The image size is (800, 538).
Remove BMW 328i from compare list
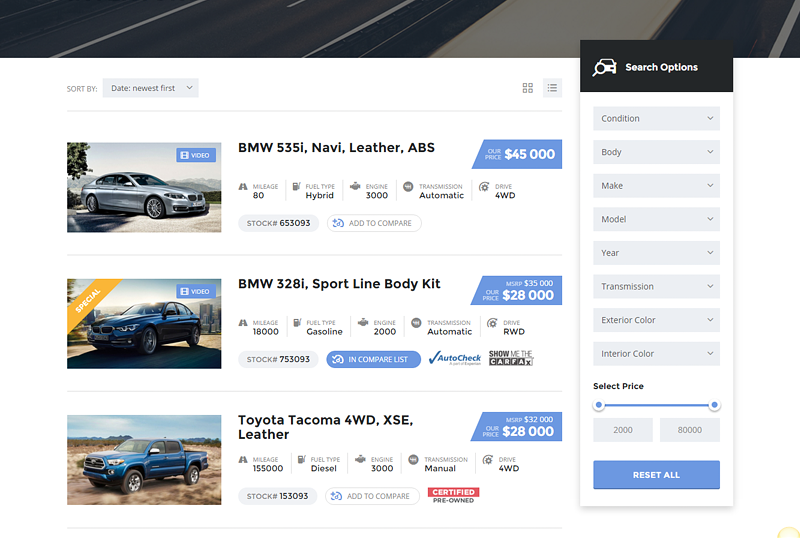pyautogui.click(x=373, y=359)
